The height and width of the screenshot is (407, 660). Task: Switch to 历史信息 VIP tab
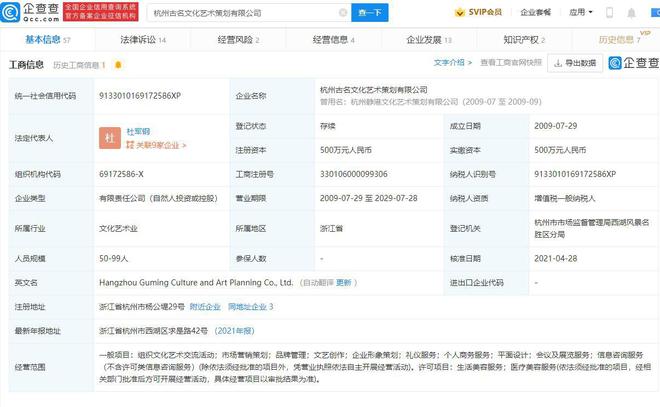point(620,40)
